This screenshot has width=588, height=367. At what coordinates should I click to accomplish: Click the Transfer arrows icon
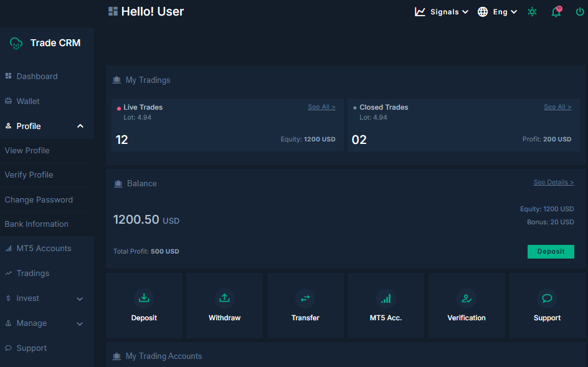pos(305,298)
